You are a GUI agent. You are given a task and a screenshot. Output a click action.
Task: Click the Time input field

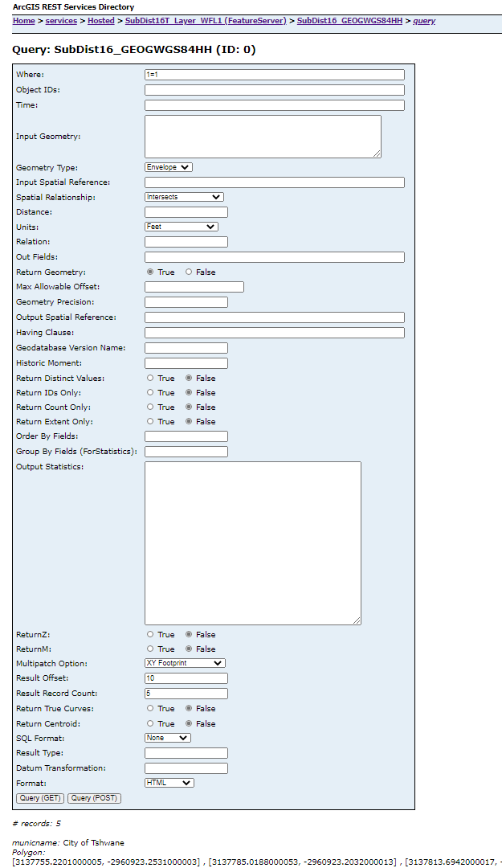(275, 105)
